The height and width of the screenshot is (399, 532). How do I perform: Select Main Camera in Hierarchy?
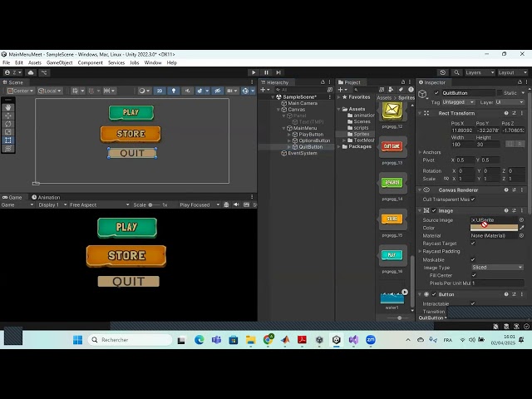point(303,103)
